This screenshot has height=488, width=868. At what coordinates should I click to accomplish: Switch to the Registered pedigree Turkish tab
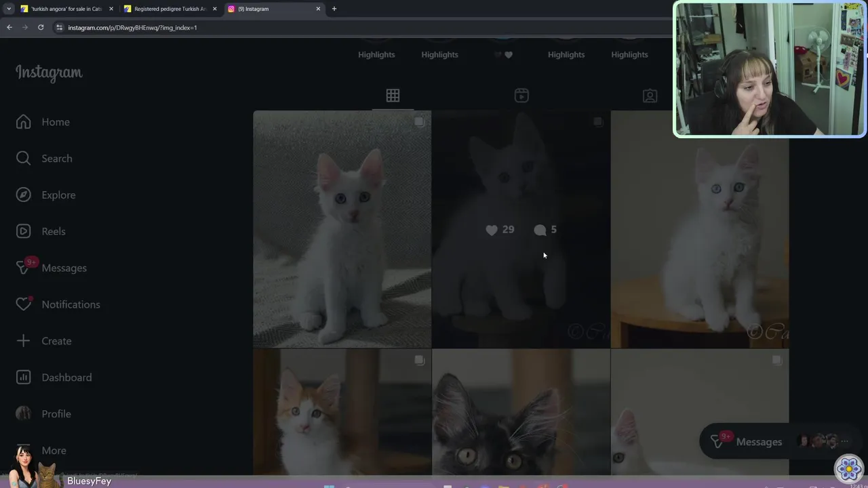pos(170,9)
